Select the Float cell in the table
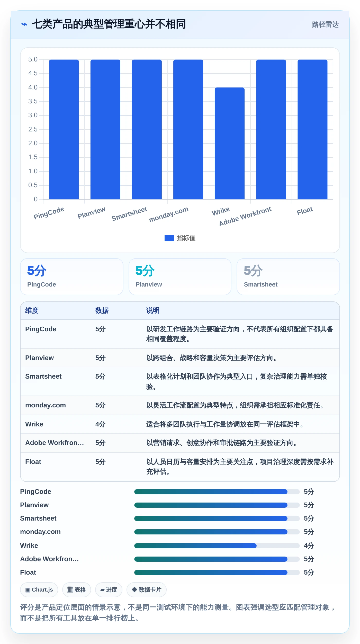The image size is (360, 644). click(33, 462)
